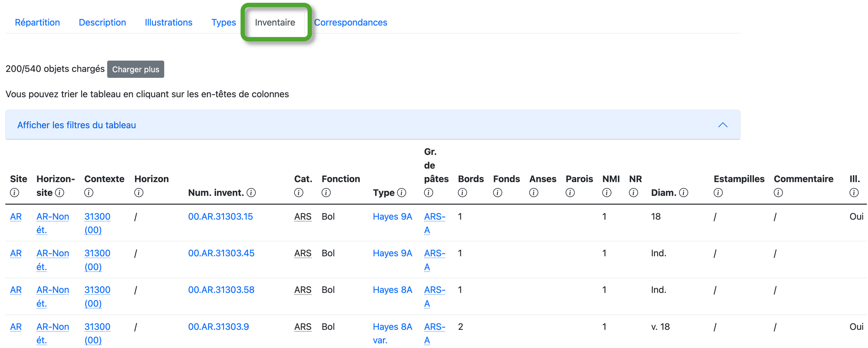Click info icon under Gr. de pâtes
The image size is (868, 348).
pos(428,193)
